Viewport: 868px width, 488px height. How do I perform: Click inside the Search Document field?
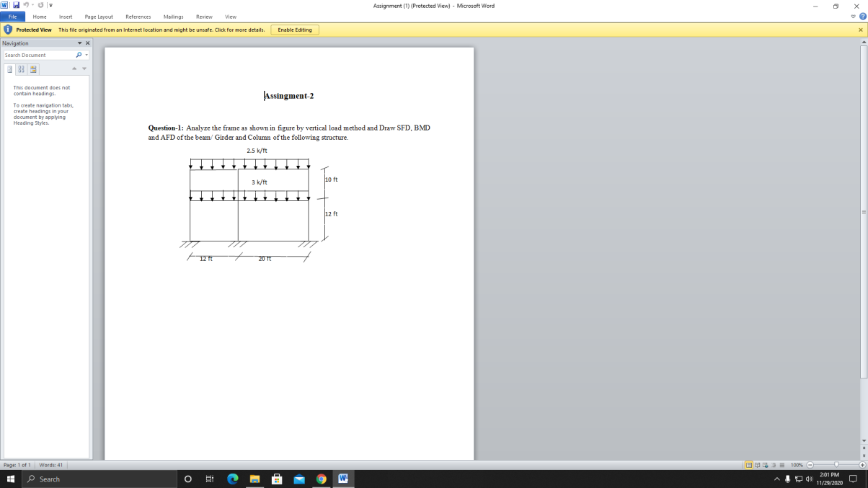click(x=40, y=55)
